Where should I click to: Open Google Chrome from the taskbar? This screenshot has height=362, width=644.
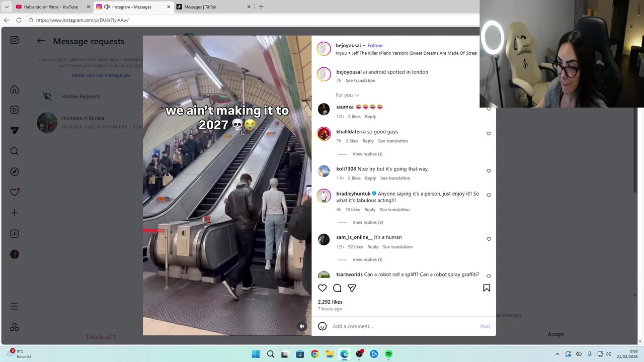click(314, 354)
